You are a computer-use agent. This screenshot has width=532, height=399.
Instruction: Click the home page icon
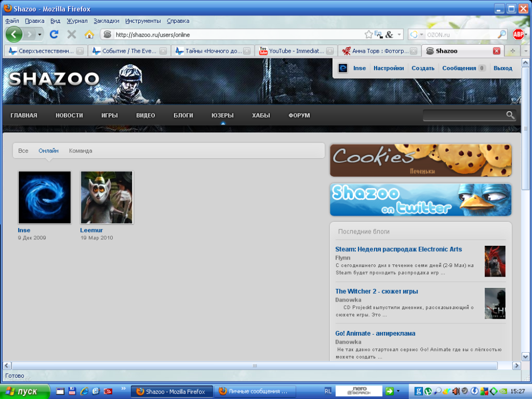89,35
